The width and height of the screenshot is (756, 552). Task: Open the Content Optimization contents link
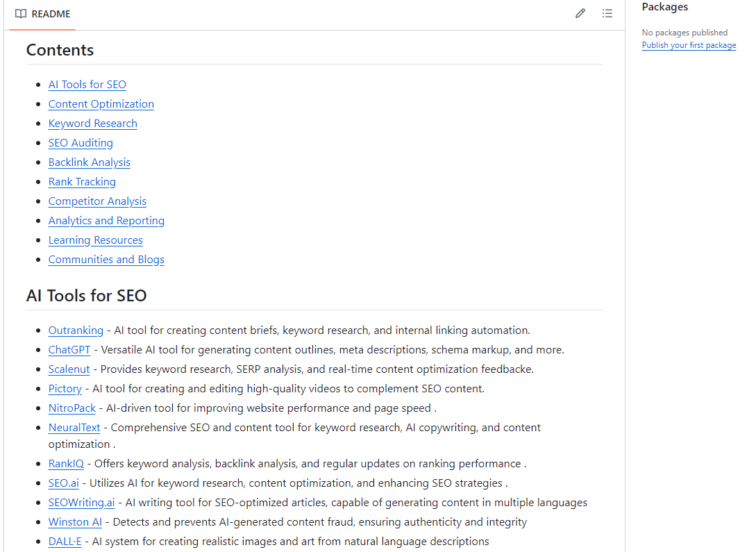point(101,103)
